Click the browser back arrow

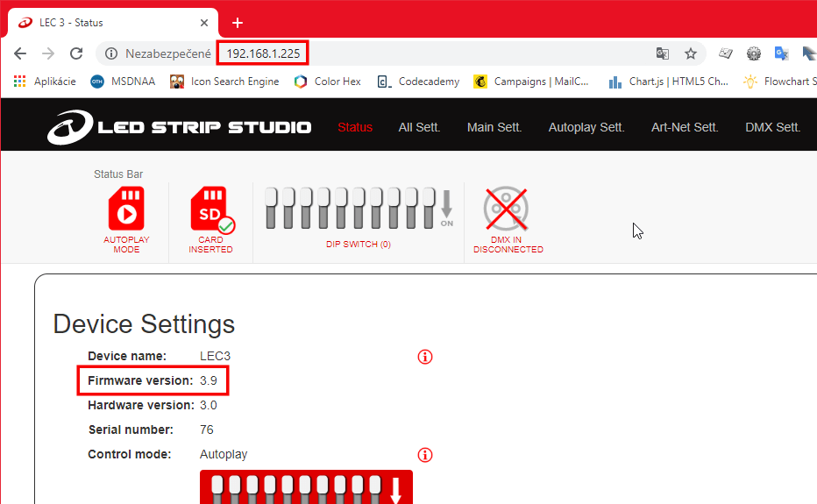pos(20,53)
